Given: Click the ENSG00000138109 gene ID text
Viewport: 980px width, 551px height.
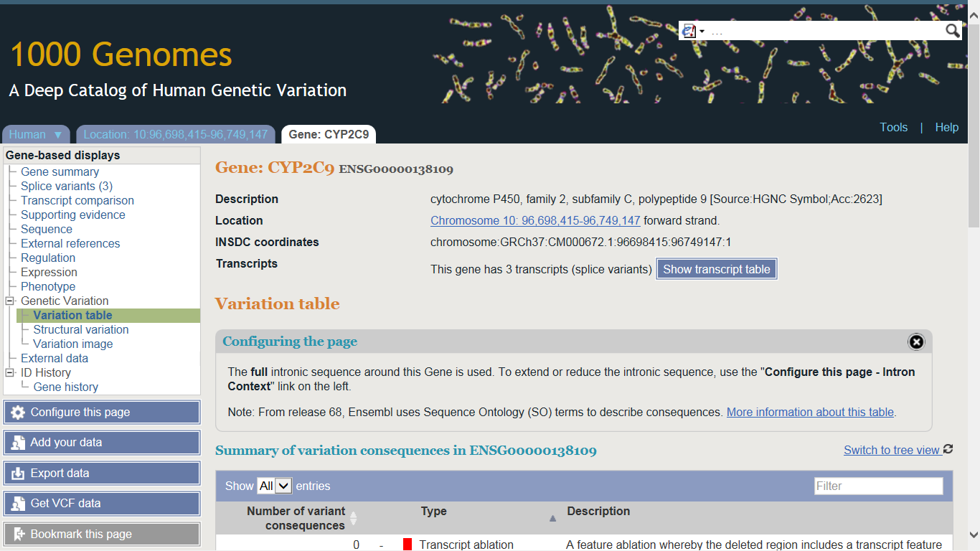Looking at the screenshot, I should coord(396,169).
